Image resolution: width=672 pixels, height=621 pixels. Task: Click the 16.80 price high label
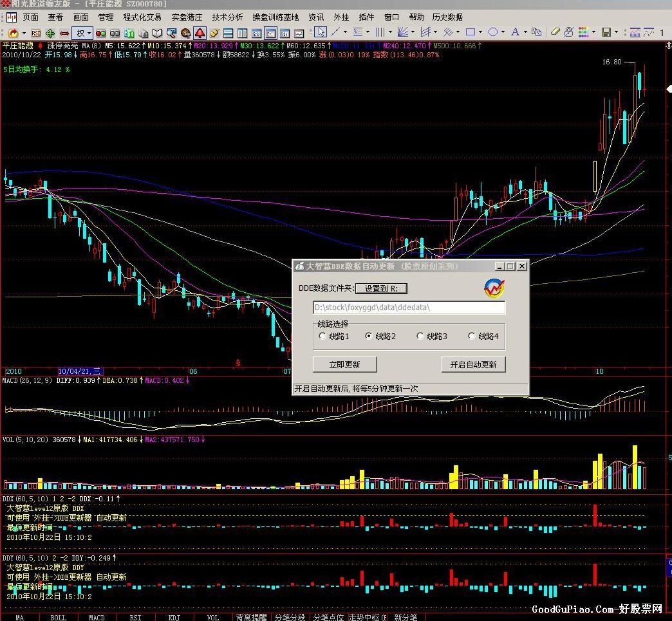coord(611,62)
